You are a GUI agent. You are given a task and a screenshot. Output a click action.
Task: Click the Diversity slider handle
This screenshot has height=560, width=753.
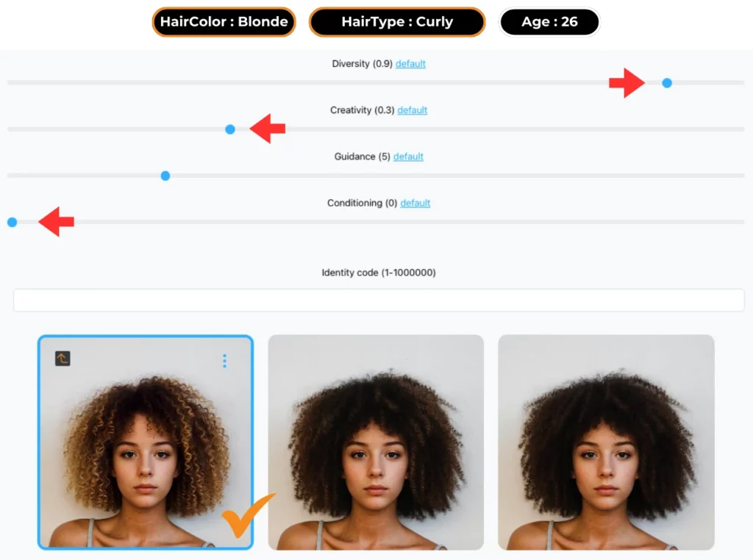click(666, 83)
